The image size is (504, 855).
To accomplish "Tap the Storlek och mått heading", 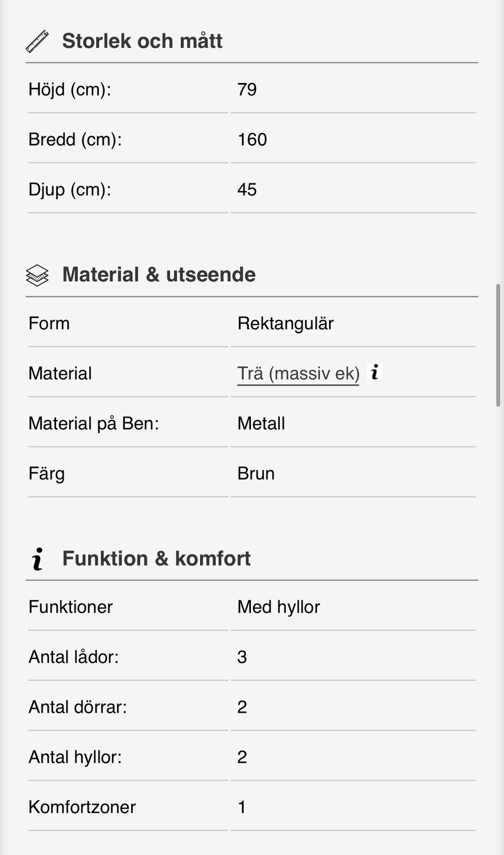I will 142,41.
